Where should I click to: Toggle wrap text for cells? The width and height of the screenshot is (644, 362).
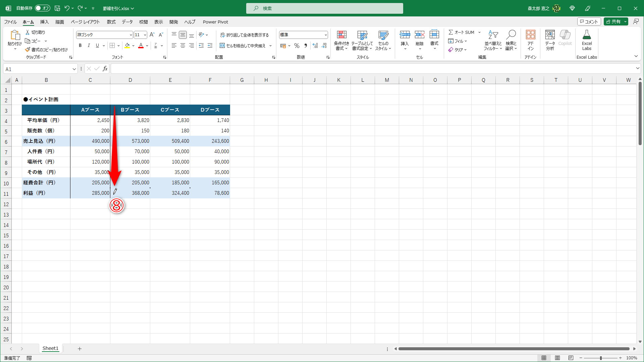pyautogui.click(x=245, y=35)
